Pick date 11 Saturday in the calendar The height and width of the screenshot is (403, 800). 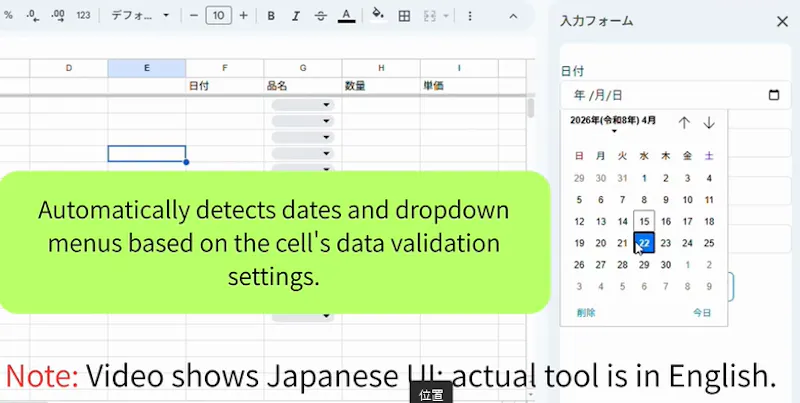pyautogui.click(x=709, y=200)
